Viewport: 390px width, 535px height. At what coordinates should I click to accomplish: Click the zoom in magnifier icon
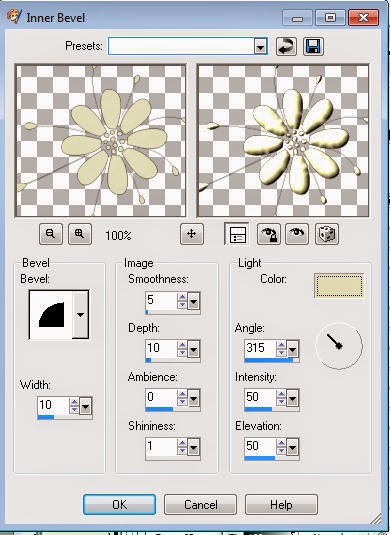80,234
